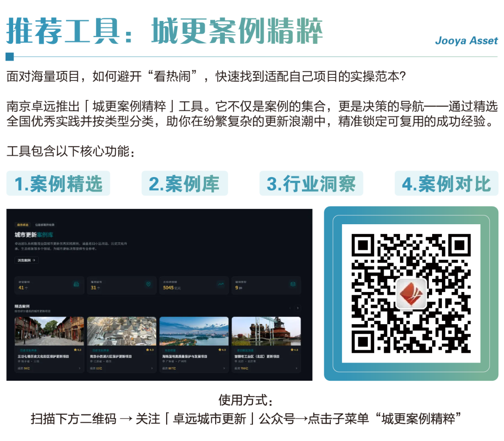Click the 南京小西湖 aerial rooftops thumbnail
The height and width of the screenshot is (441, 504).
click(x=121, y=331)
